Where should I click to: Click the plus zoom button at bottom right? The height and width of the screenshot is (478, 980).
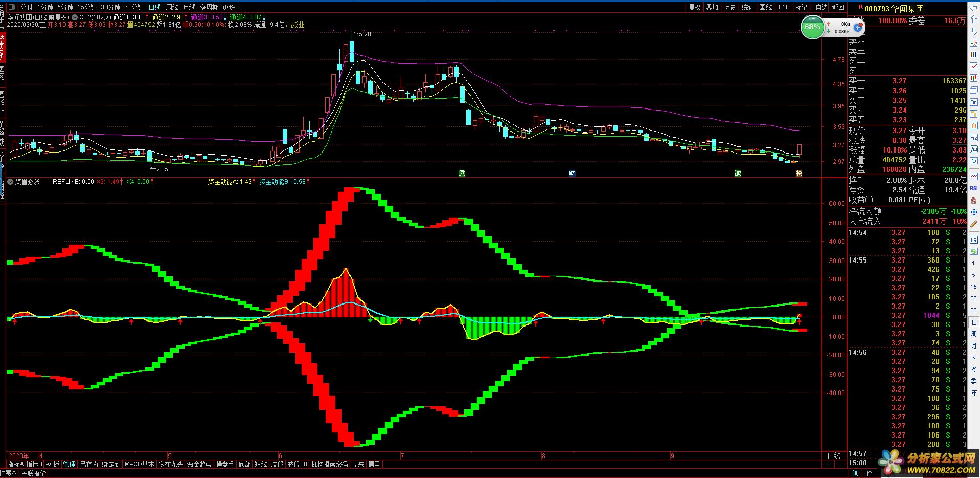[828, 464]
